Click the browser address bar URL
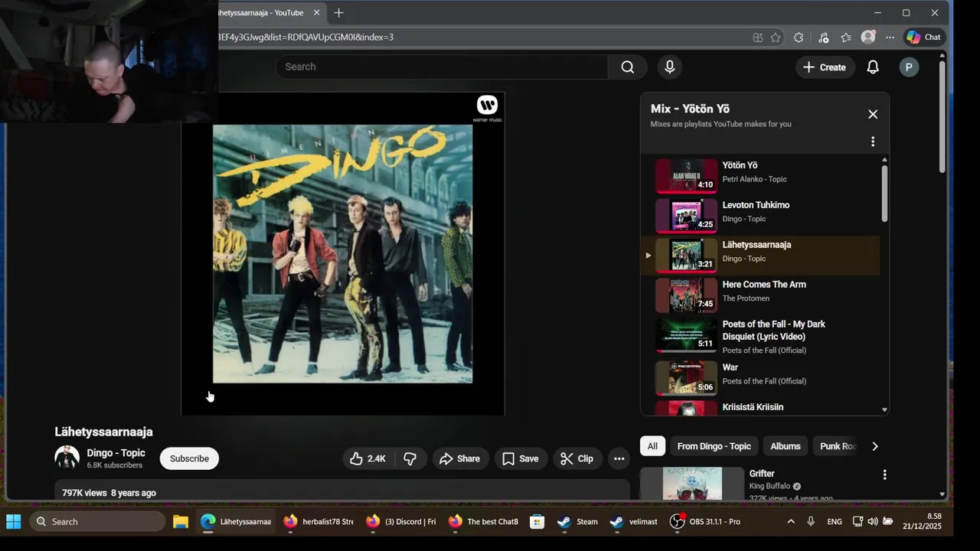This screenshot has width=980, height=551. (306, 37)
